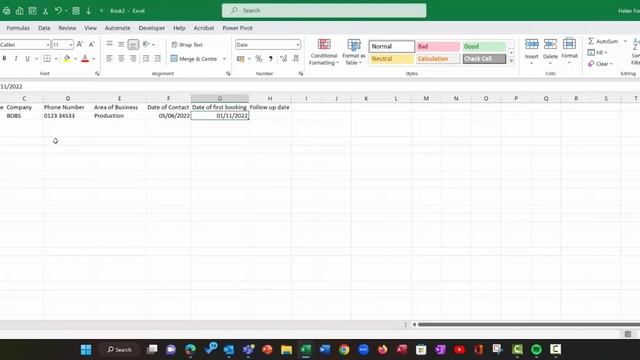This screenshot has width=640, height=360.
Task: Toggle Bold formatting
Action: 4,59
